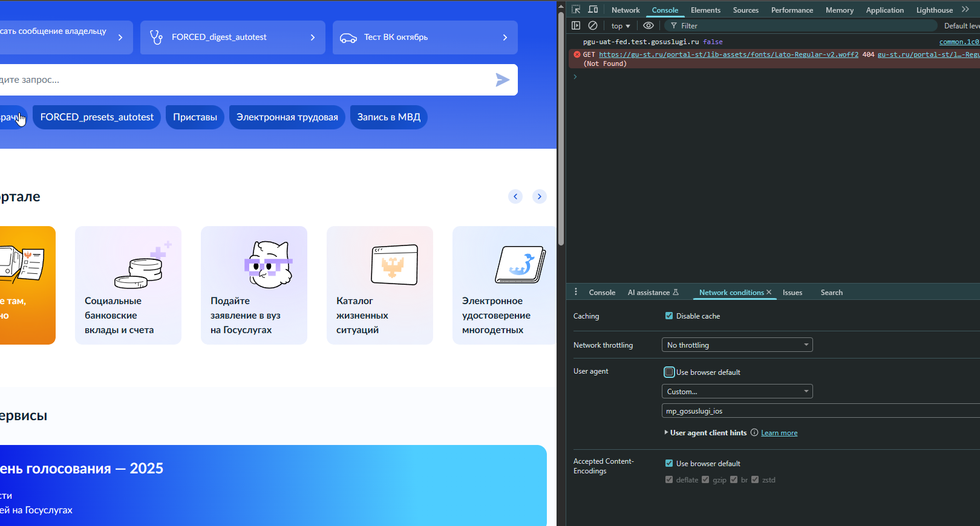Toggle the gzip encoding checkbox
980x526 pixels.
point(705,479)
